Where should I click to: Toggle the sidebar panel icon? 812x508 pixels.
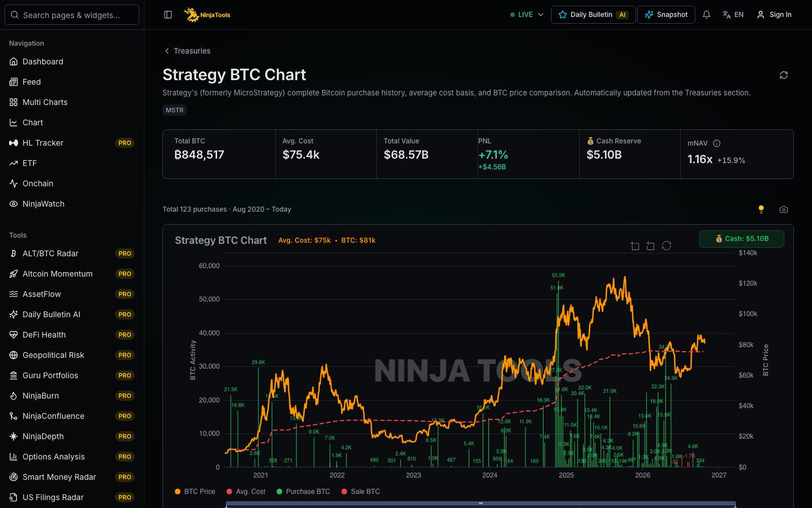pyautogui.click(x=168, y=15)
